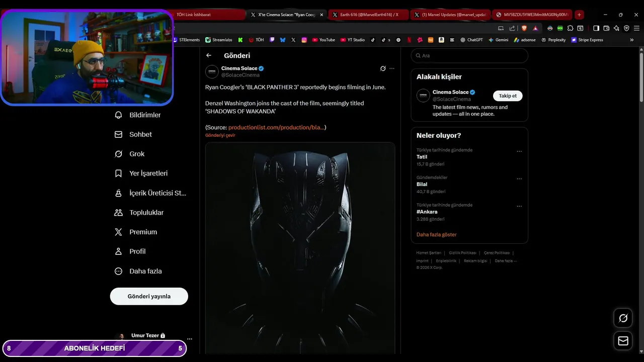
Task: Click the Profil person icon
Action: tap(118, 251)
